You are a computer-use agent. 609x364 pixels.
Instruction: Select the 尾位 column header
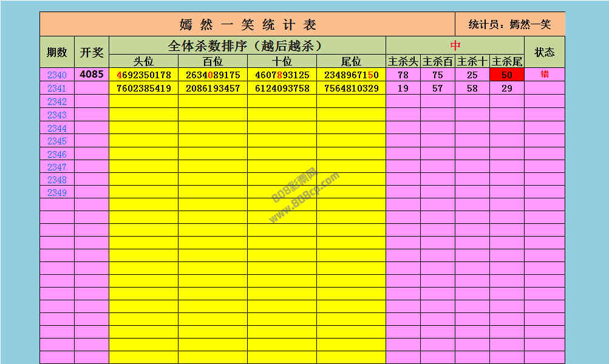tap(351, 61)
